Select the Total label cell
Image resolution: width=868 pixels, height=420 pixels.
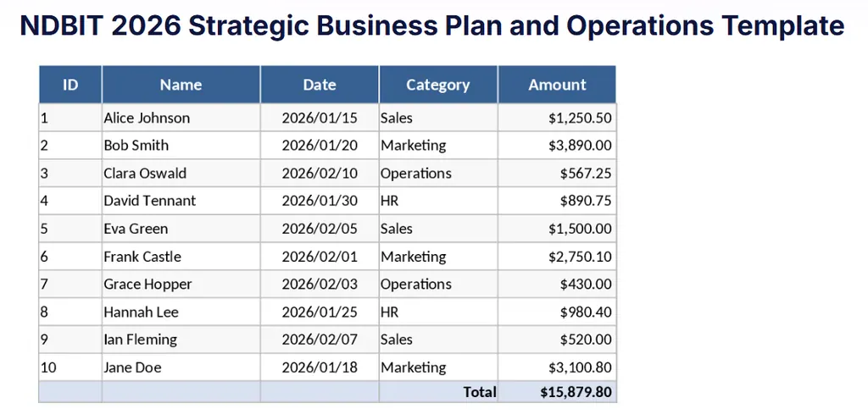[x=480, y=392]
